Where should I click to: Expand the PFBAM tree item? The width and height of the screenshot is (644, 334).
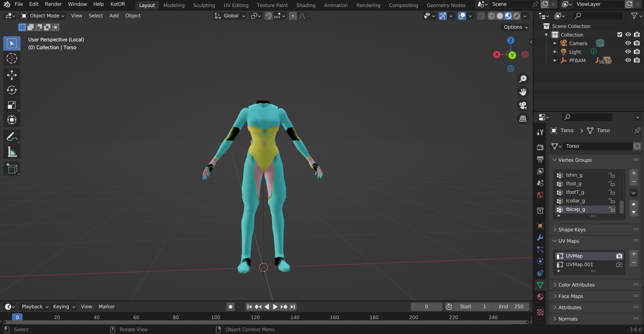tap(555, 60)
